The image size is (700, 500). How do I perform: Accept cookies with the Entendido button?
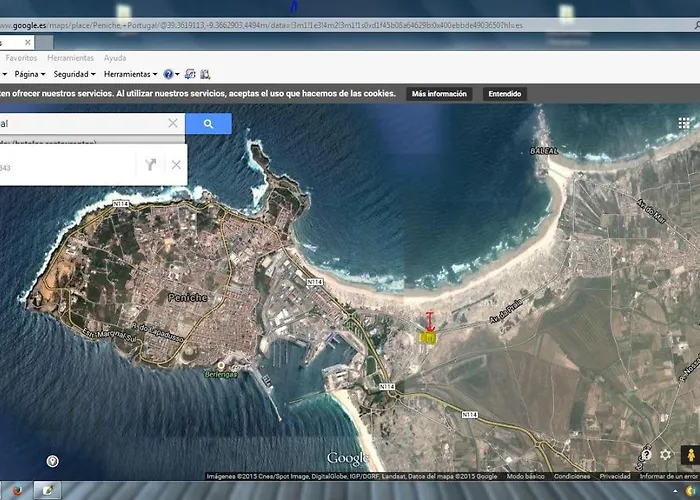[504, 94]
